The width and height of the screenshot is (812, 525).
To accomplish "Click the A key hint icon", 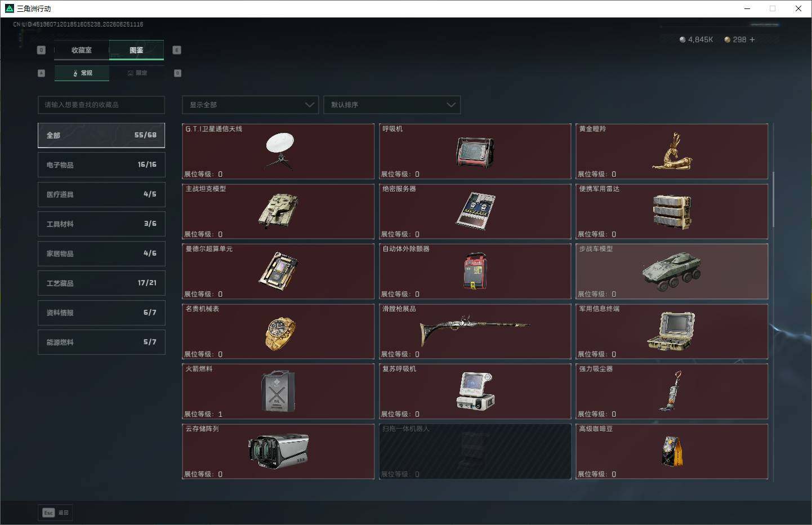I will [x=41, y=73].
